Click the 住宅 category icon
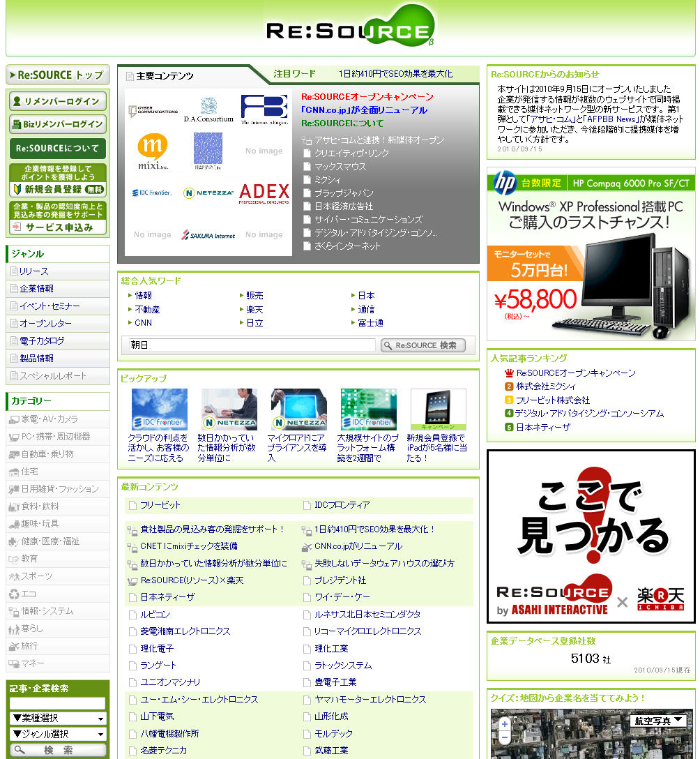700x759 pixels. (x=14, y=472)
